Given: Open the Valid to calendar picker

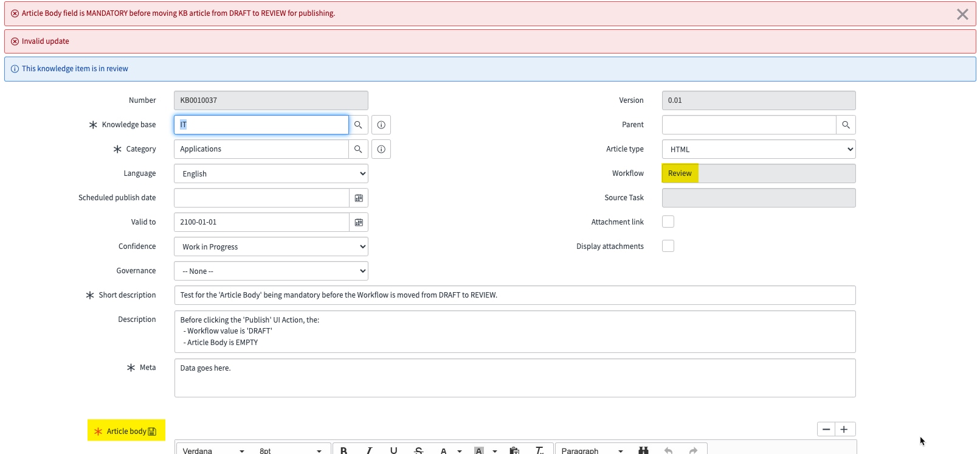Looking at the screenshot, I should (x=359, y=222).
